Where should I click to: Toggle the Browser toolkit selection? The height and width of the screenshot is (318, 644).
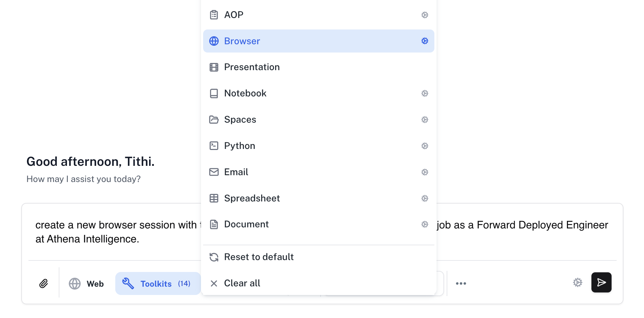(x=242, y=41)
